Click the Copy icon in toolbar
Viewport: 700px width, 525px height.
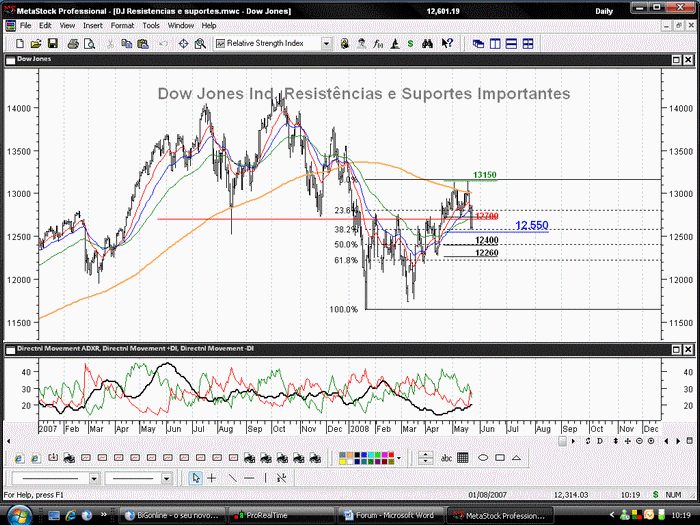127,44
